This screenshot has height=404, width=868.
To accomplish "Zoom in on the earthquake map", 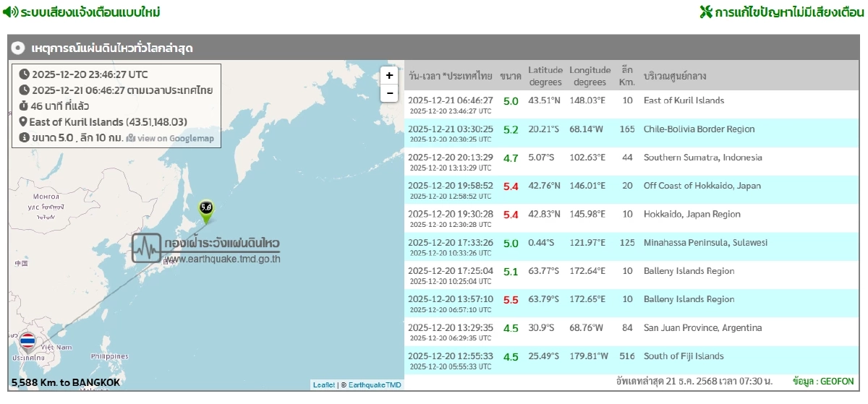I will click(x=389, y=76).
